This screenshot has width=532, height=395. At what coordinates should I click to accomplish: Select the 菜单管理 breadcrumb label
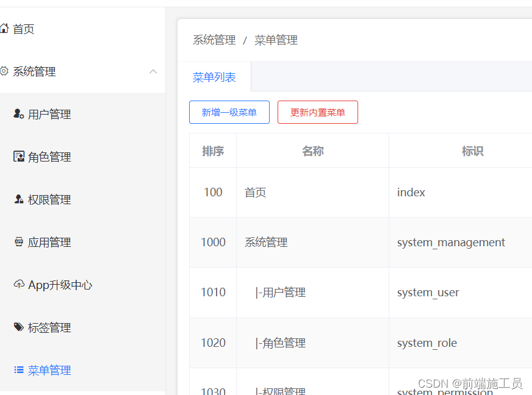pos(276,40)
